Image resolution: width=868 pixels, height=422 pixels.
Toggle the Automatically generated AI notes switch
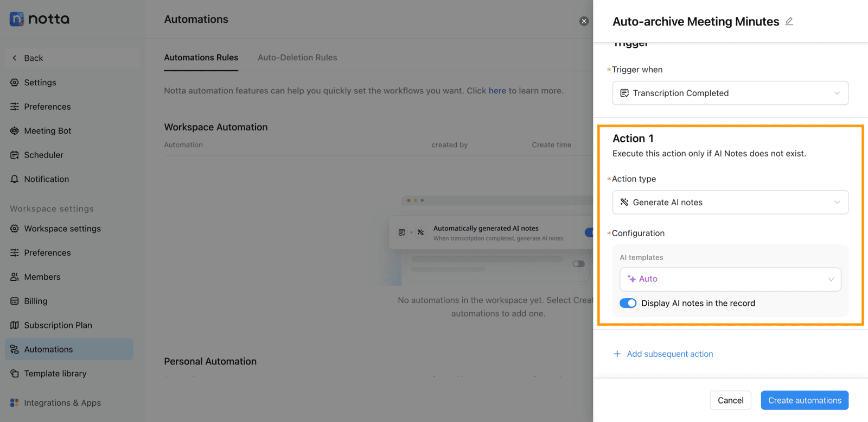click(589, 232)
